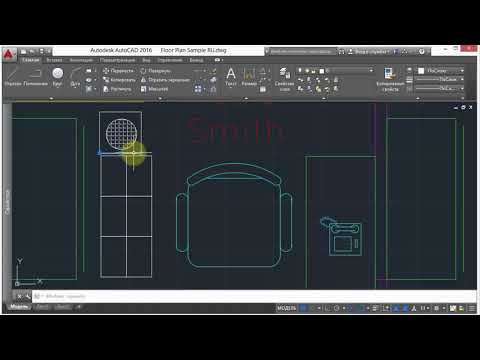The height and width of the screenshot is (360, 480).
Task: Click the Rotate (Повернуть) tool
Action: tap(156, 71)
